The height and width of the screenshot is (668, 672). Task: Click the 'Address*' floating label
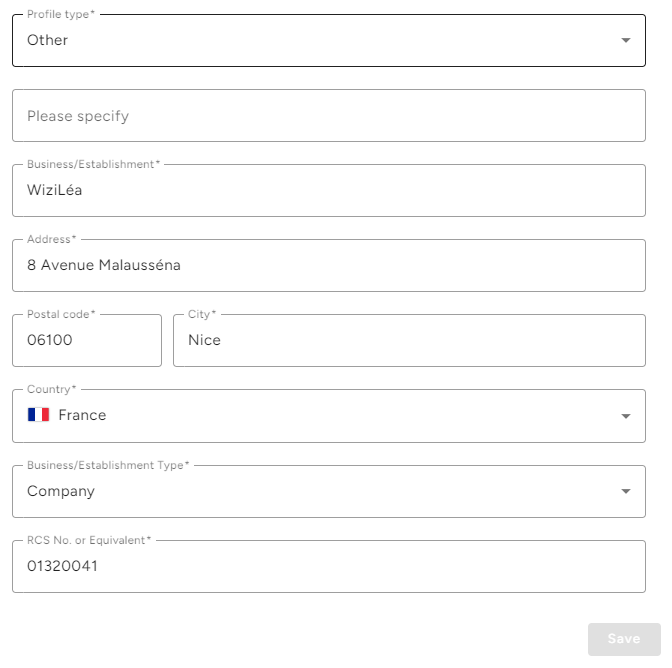(51, 239)
